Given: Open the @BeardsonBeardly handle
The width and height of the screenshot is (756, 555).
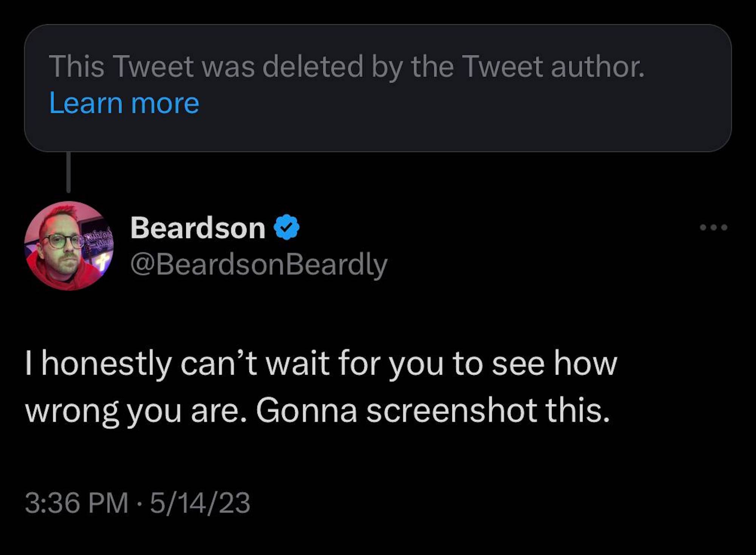Looking at the screenshot, I should coord(259,264).
